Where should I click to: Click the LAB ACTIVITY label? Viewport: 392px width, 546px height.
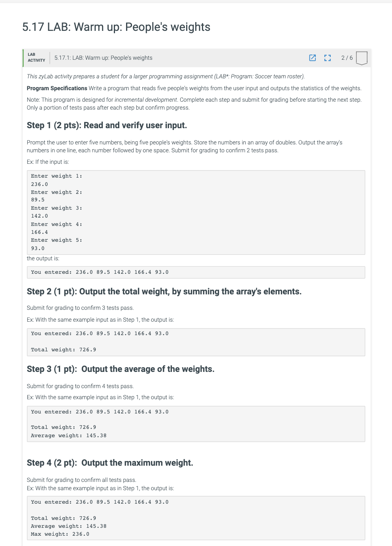pos(36,58)
